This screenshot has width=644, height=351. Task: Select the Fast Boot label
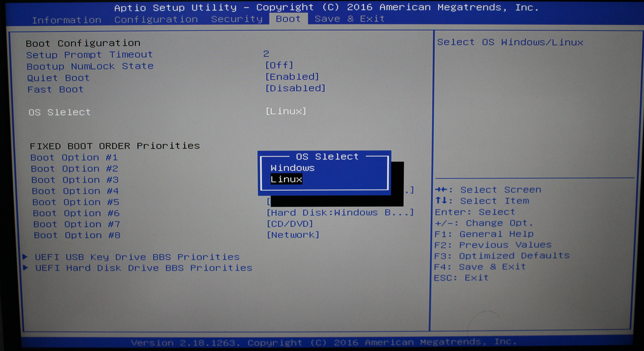tap(55, 89)
